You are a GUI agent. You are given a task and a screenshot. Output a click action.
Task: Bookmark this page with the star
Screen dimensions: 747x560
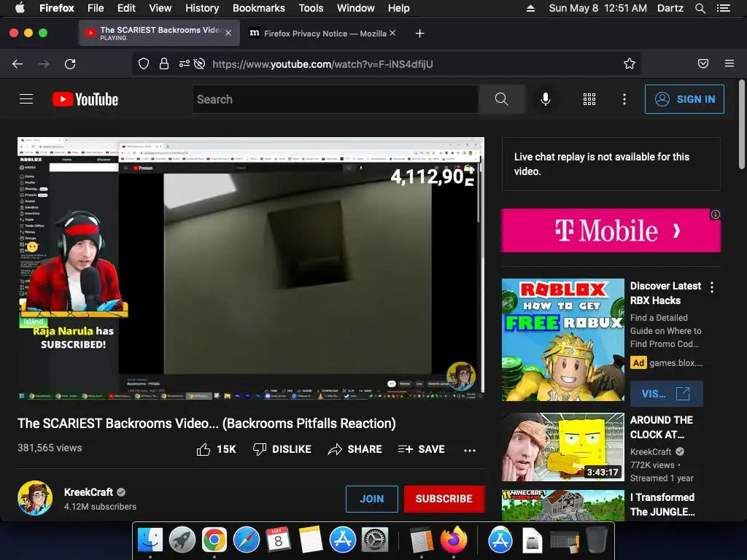[x=630, y=64]
